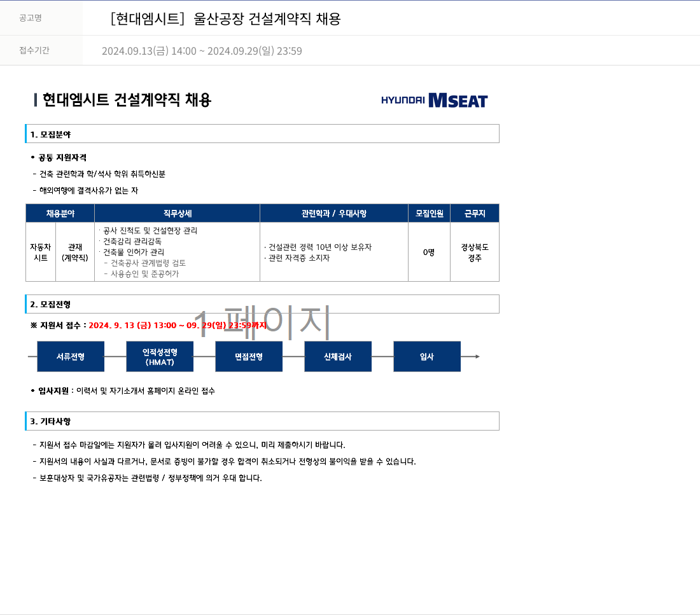
Task: Click the '경상북도 경주' location cell
Action: point(475,252)
